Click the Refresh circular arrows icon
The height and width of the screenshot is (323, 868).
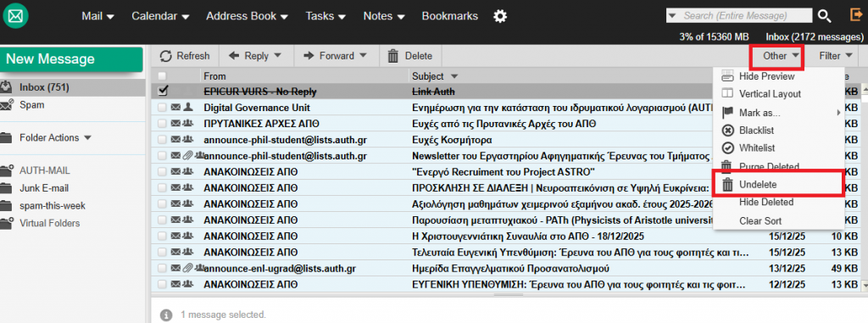[x=166, y=56]
